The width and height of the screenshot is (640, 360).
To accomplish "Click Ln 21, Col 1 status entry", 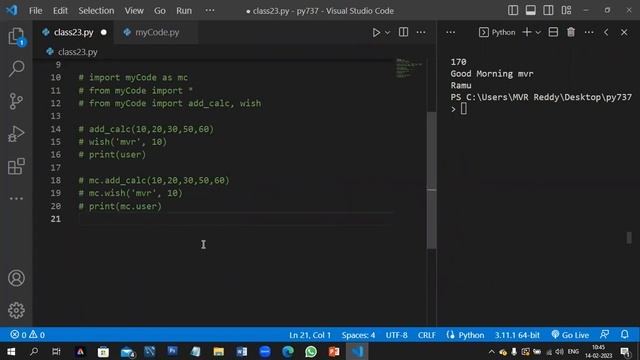I will pos(310,335).
